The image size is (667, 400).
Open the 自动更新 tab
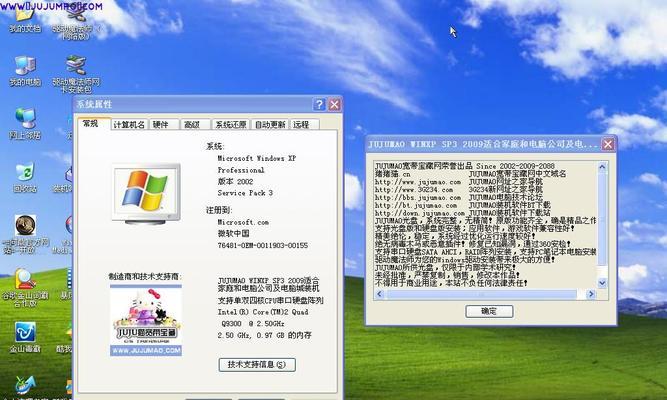(270, 124)
